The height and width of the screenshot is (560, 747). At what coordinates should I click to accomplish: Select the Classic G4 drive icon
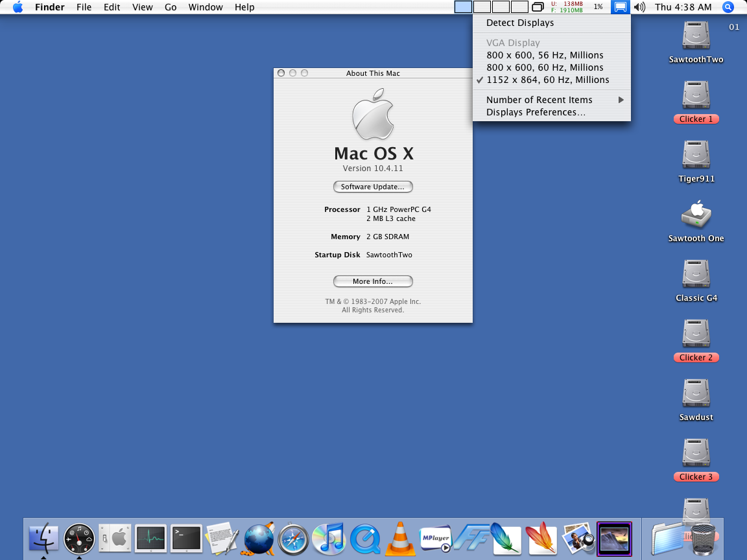pyautogui.click(x=696, y=274)
